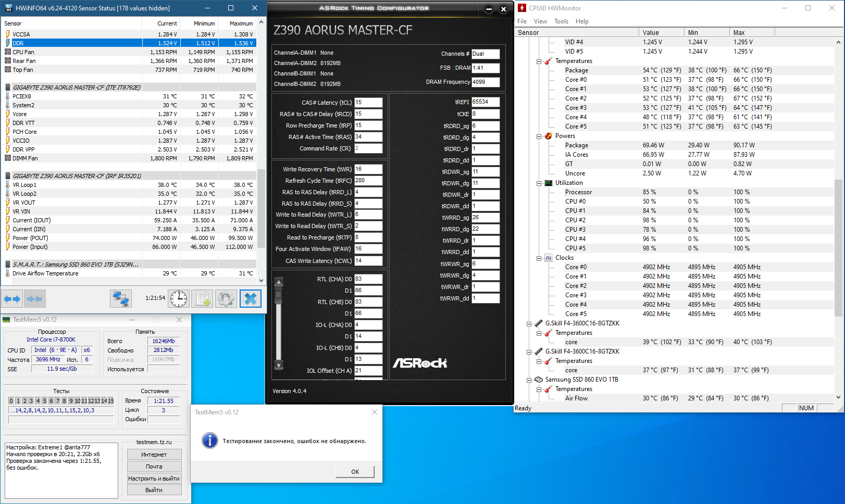Click the blue info icon in the TestMem5 dialog
Viewport: 845px width, 504px height.
tap(209, 440)
